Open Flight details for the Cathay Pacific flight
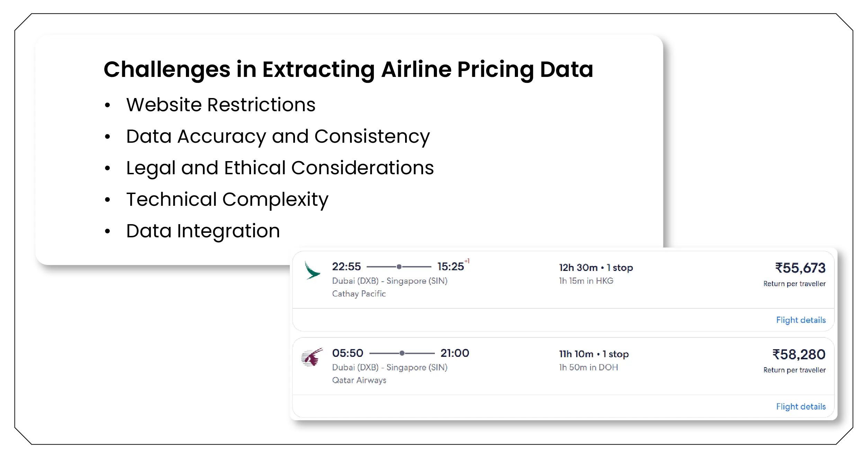 pyautogui.click(x=802, y=320)
